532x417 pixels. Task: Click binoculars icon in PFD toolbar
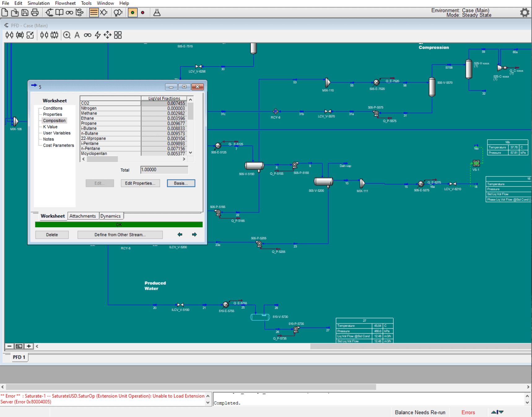88,35
